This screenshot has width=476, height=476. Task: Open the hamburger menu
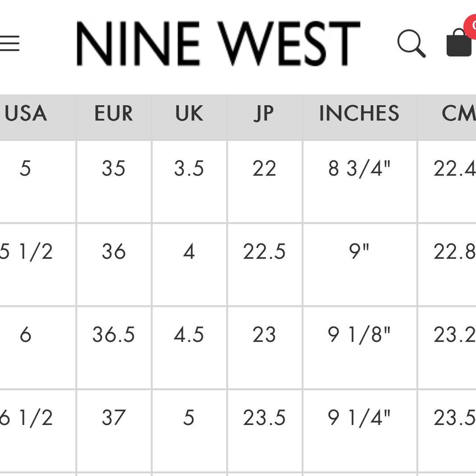point(10,44)
